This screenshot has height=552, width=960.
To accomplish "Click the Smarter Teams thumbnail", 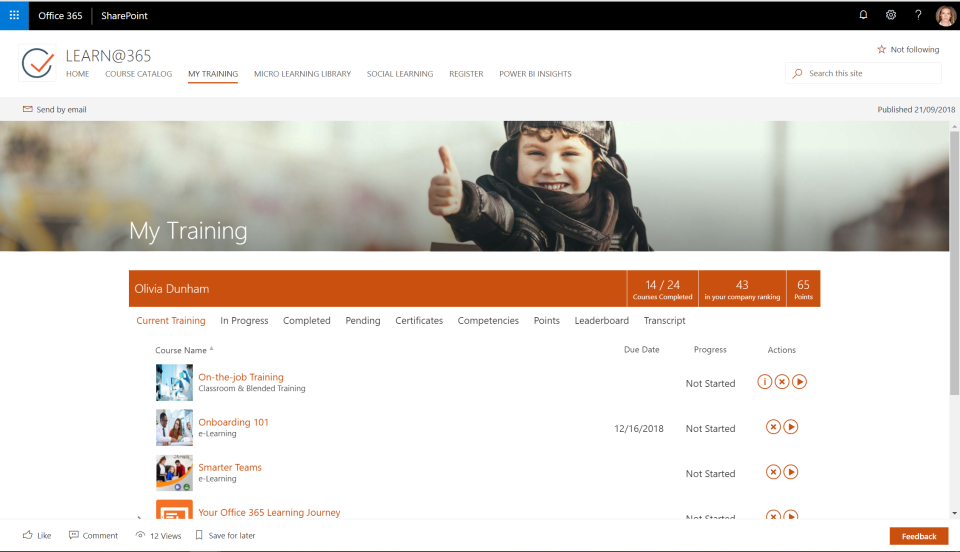I will tap(174, 472).
